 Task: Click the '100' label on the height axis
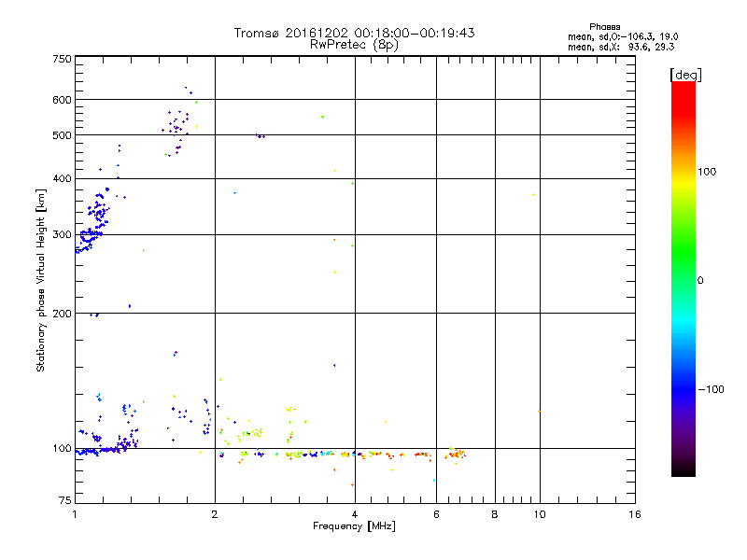[x=62, y=448]
